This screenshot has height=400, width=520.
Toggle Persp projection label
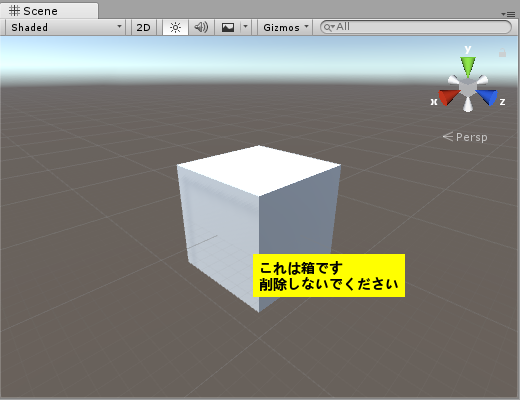(x=465, y=137)
